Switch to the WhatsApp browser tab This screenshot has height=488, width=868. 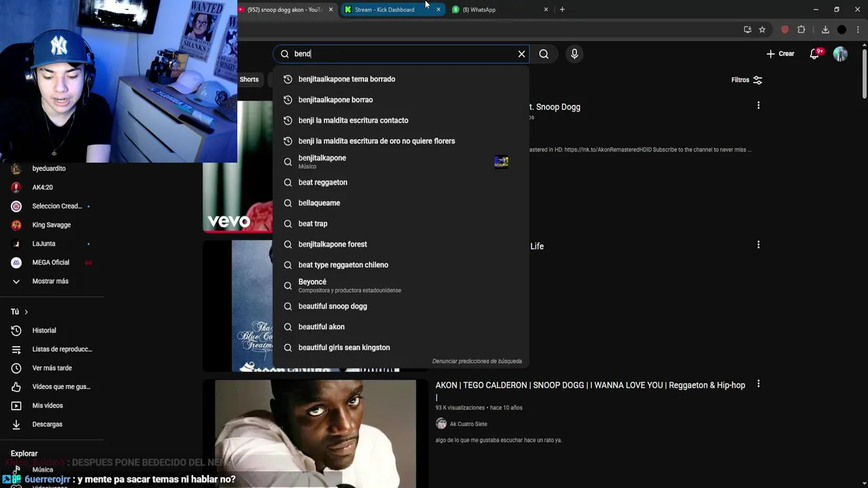[479, 9]
